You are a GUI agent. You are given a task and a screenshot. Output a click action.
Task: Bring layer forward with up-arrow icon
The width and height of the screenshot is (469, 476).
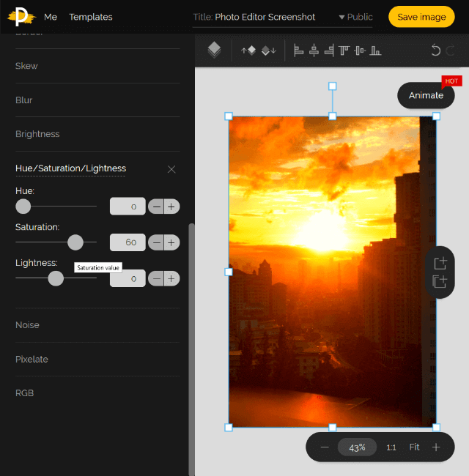tap(248, 50)
